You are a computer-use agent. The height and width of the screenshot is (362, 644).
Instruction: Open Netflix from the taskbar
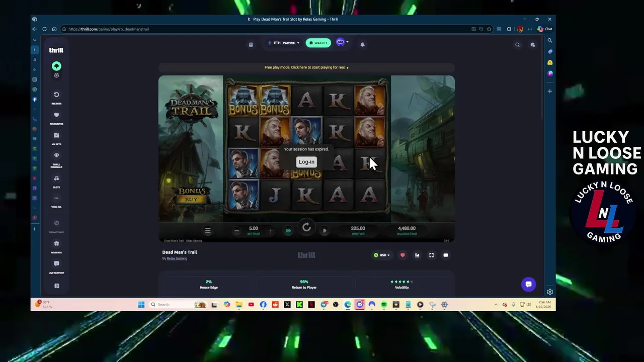click(311, 304)
